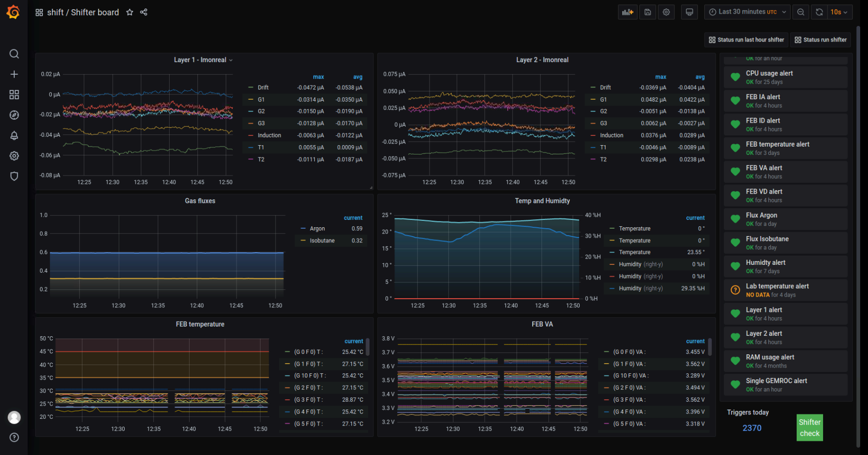Click the FEB VA legend scrollbar

710,347
